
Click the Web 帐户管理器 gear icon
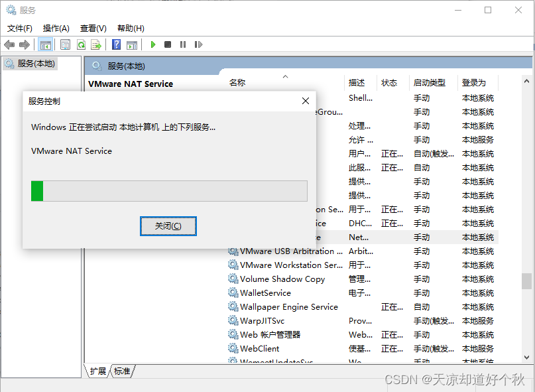[x=233, y=335]
